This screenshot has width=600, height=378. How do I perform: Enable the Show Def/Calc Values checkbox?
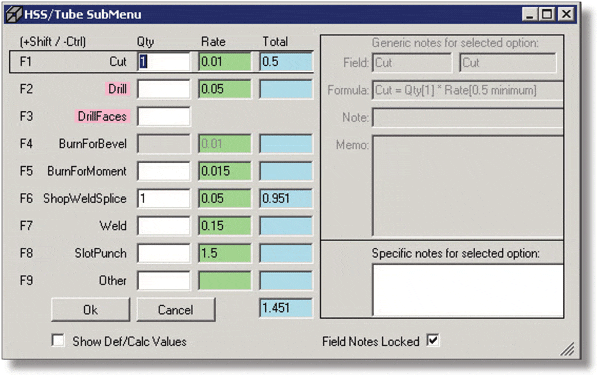coord(58,340)
